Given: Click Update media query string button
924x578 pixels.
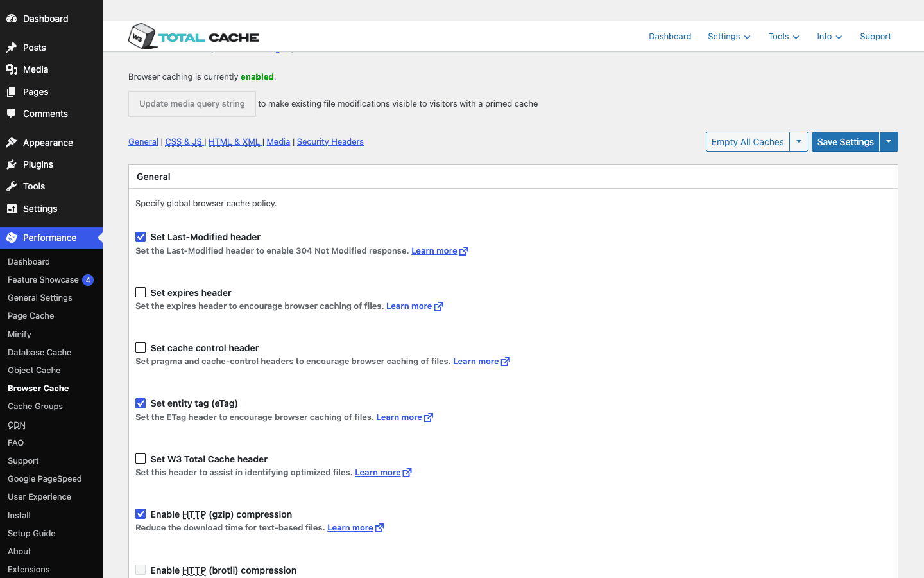Looking at the screenshot, I should (192, 104).
